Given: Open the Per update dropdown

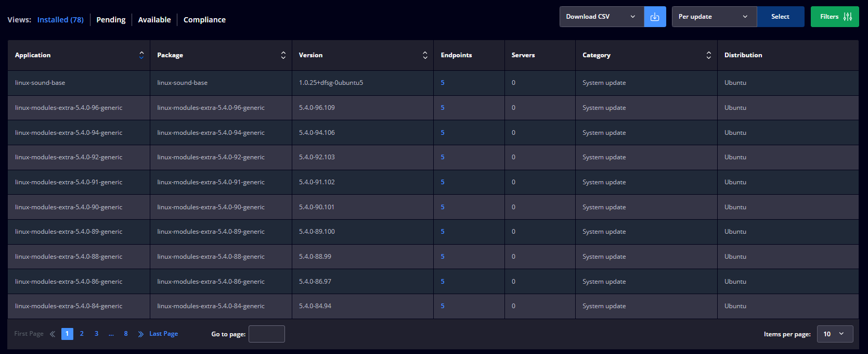Looking at the screenshot, I should 714,17.
